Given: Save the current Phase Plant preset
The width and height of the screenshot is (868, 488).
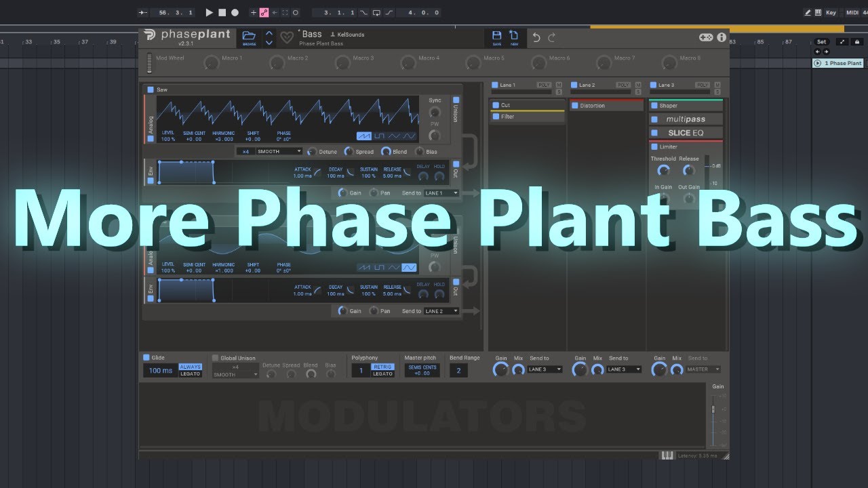Looking at the screenshot, I should tap(496, 37).
